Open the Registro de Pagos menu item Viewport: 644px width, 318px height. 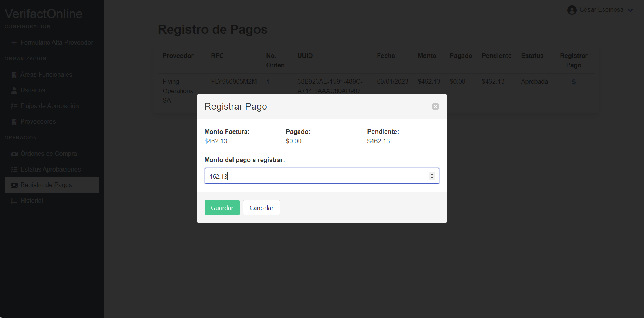46,185
